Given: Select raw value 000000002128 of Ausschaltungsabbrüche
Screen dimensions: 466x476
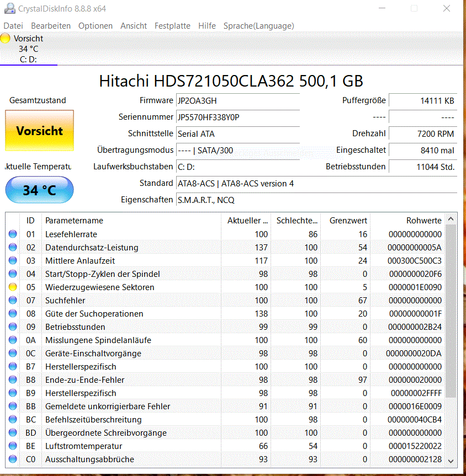Looking at the screenshot, I should point(415,459).
